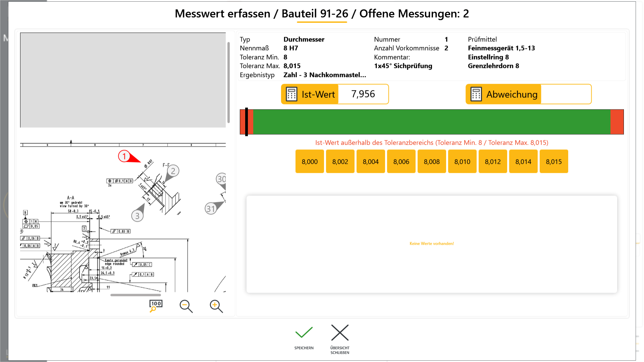The width and height of the screenshot is (644, 362).
Task: Click the Typ value 'Durchmesser'
Action: [x=304, y=40]
